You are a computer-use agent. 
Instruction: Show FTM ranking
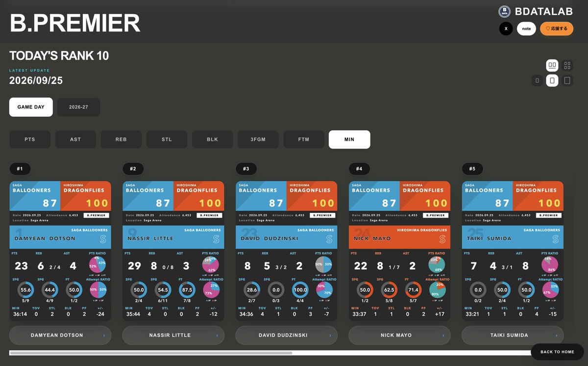pyautogui.click(x=304, y=139)
